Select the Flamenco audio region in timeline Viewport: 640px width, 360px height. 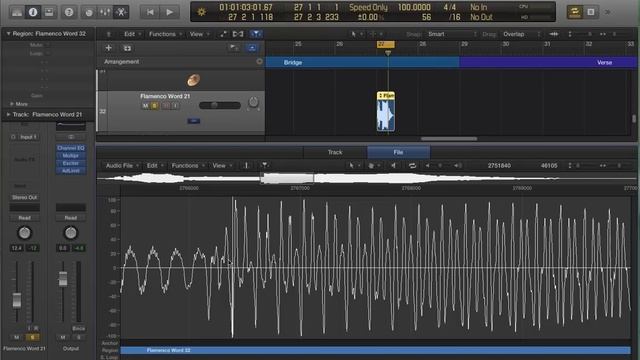click(386, 111)
